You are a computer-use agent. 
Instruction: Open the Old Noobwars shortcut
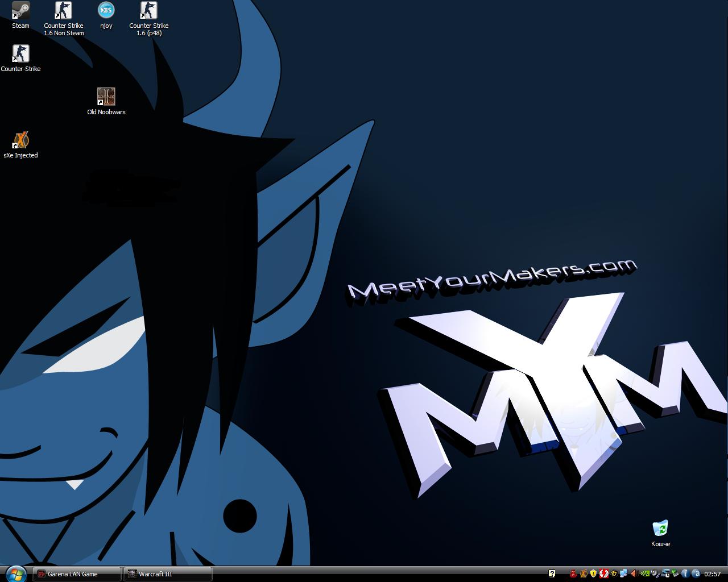106,102
